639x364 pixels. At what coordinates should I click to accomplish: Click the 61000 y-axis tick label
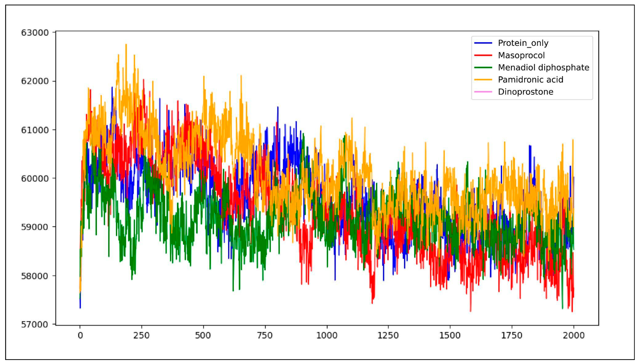coord(35,130)
